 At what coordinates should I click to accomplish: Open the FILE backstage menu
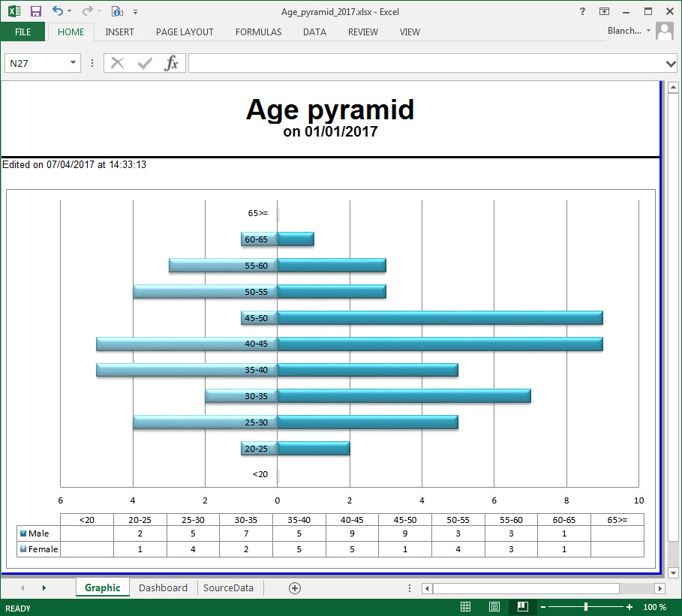(23, 32)
